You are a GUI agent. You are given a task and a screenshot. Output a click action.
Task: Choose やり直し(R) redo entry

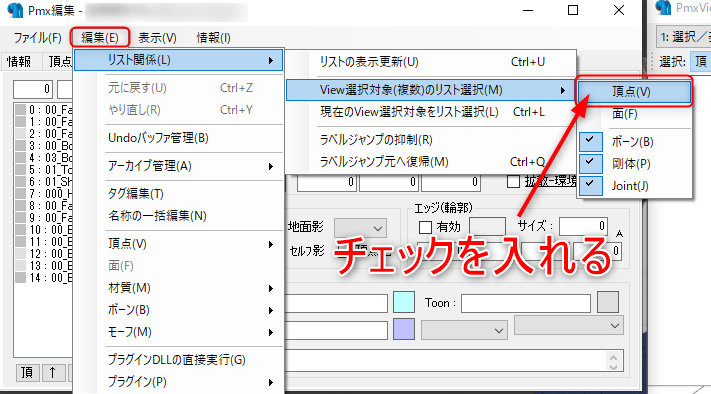click(x=179, y=110)
